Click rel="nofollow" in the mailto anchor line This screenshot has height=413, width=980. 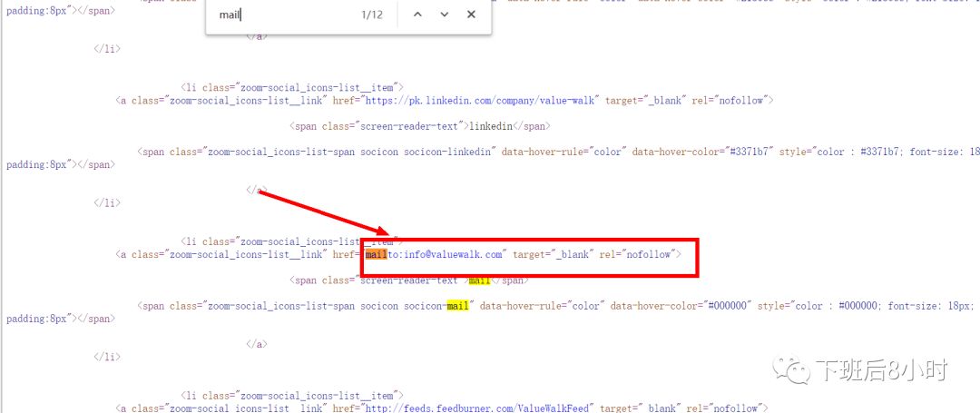tap(638, 254)
